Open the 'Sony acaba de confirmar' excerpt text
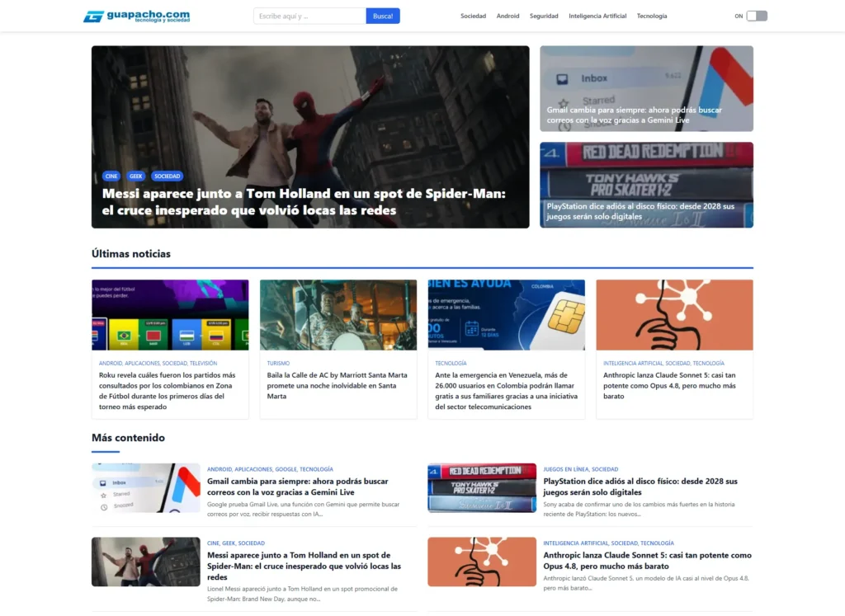This screenshot has height=616, width=845. (639, 510)
